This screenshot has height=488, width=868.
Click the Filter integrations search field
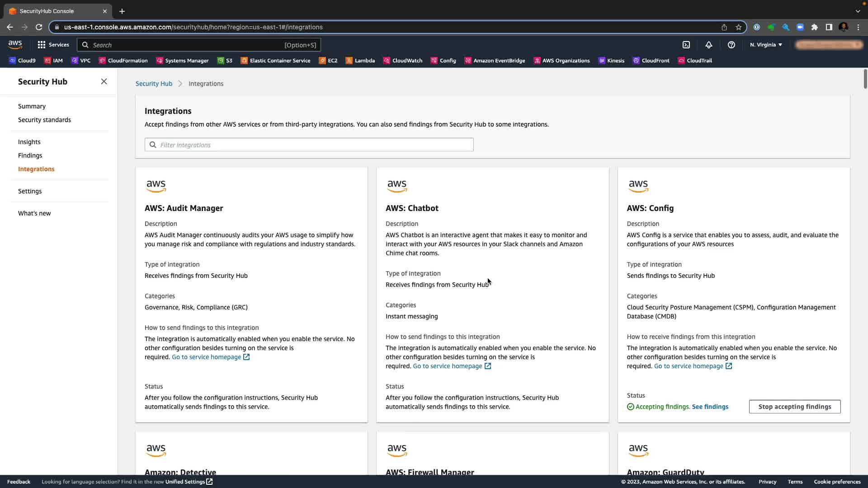(309, 145)
